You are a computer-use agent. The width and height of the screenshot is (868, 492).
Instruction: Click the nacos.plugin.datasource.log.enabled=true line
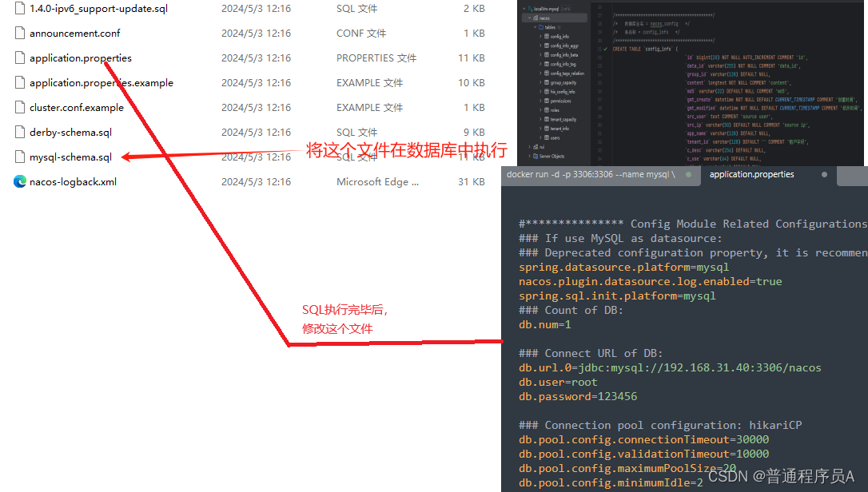click(x=651, y=281)
